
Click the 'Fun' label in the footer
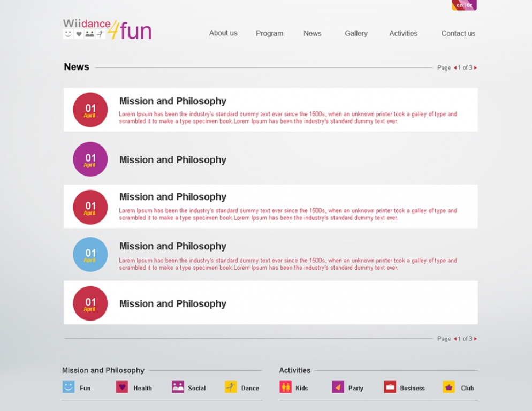(x=85, y=388)
